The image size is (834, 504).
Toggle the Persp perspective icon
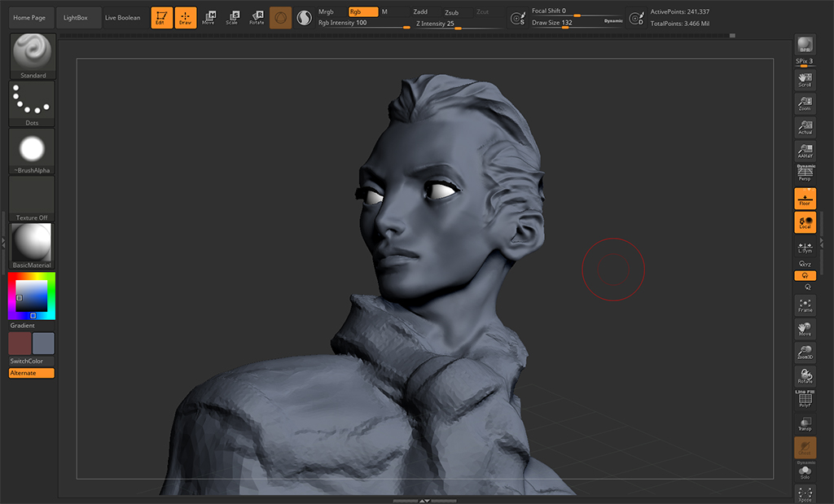coord(805,173)
